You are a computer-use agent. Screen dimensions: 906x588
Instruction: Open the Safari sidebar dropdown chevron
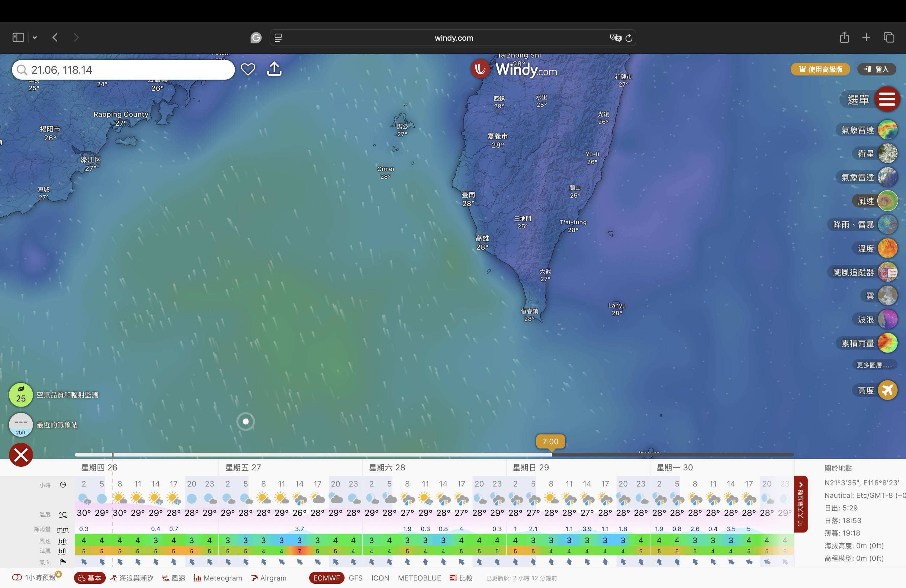pyautogui.click(x=35, y=37)
